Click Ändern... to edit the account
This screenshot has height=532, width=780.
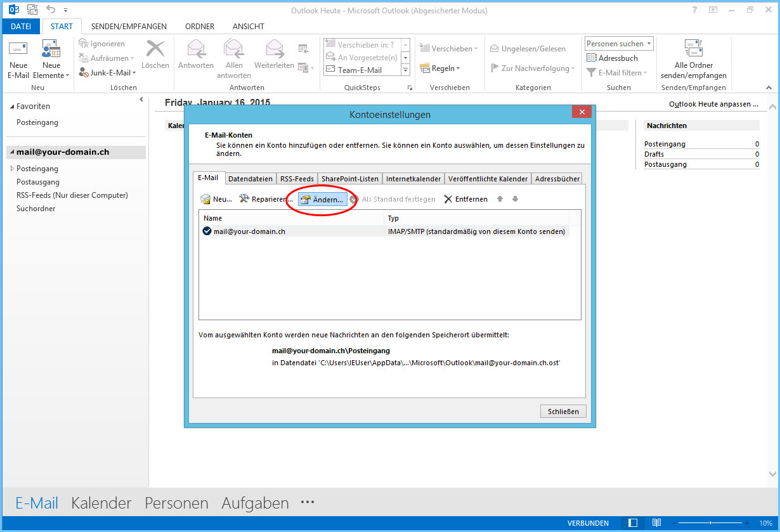(322, 199)
